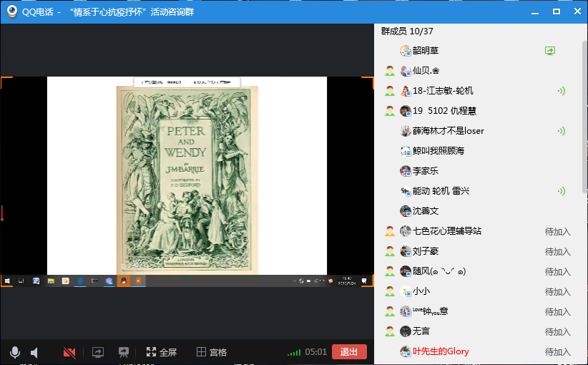Click the speaking indicator beside 18-江志敏-轮机

(562, 91)
